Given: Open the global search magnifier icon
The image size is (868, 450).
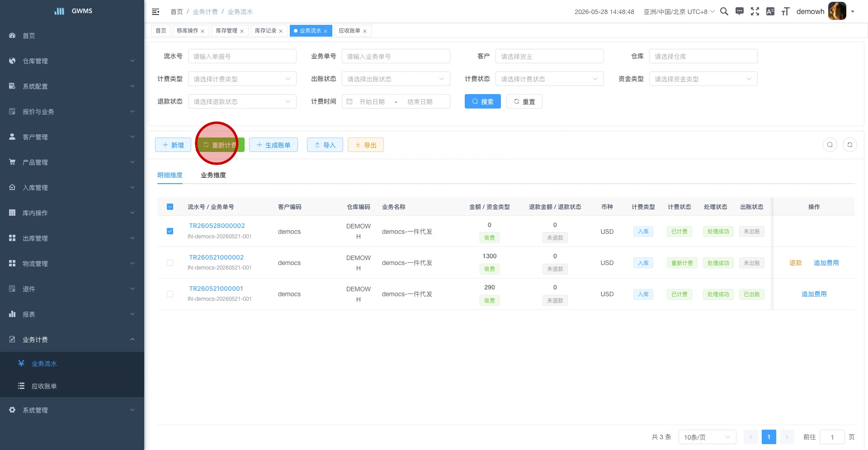Looking at the screenshot, I should pyautogui.click(x=724, y=11).
